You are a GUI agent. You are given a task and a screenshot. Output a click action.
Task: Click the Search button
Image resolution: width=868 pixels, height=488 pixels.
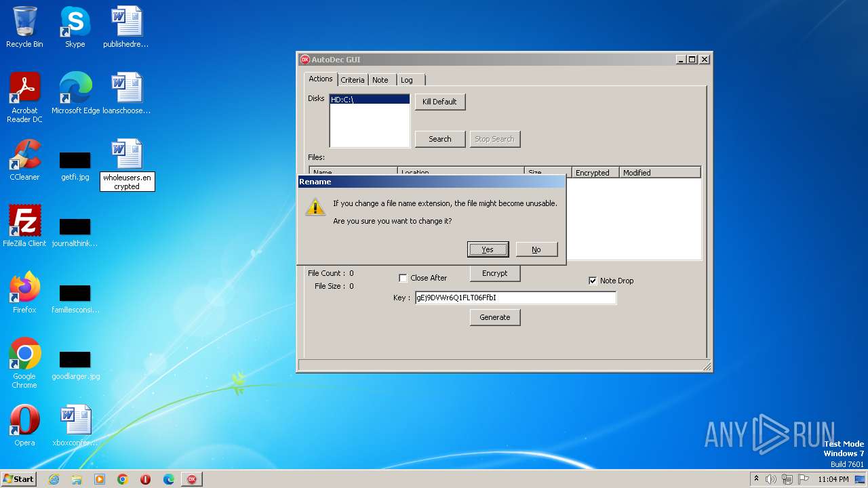(439, 139)
